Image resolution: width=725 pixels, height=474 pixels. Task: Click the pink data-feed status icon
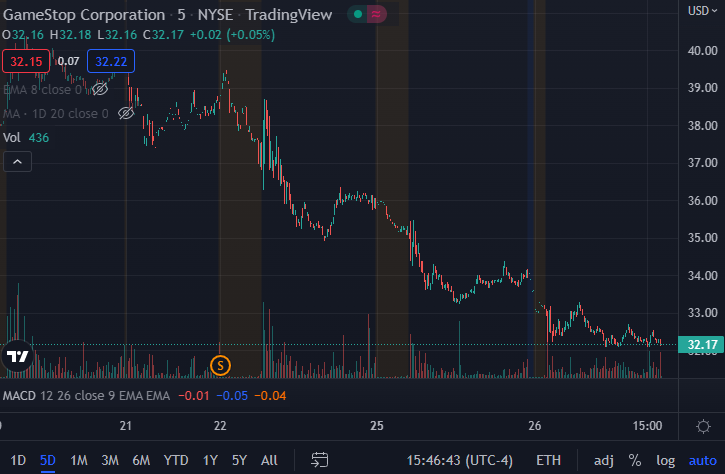376,14
